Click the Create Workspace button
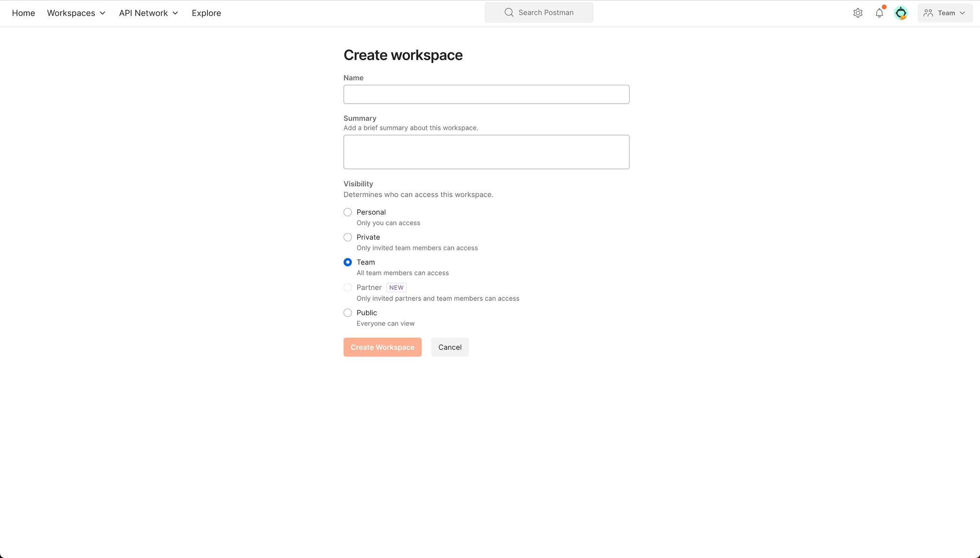 tap(382, 347)
